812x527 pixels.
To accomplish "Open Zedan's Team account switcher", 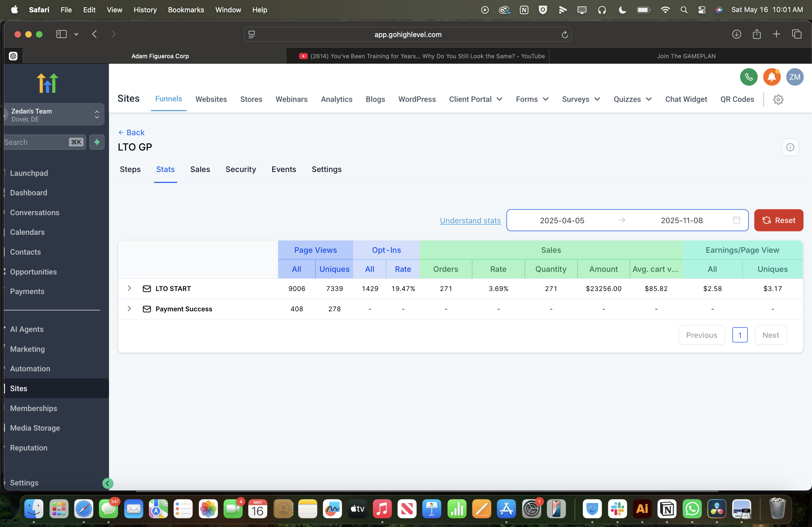I will 54,115.
